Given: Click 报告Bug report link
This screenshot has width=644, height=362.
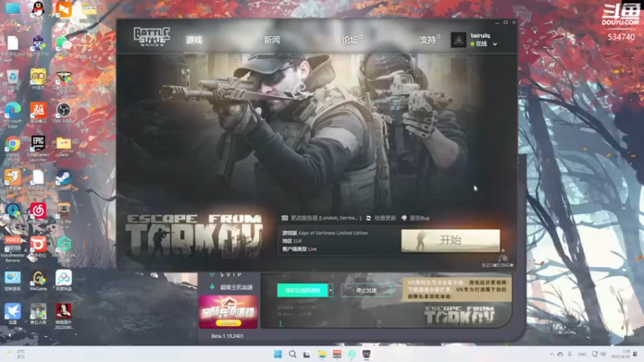Looking at the screenshot, I should pyautogui.click(x=415, y=218).
